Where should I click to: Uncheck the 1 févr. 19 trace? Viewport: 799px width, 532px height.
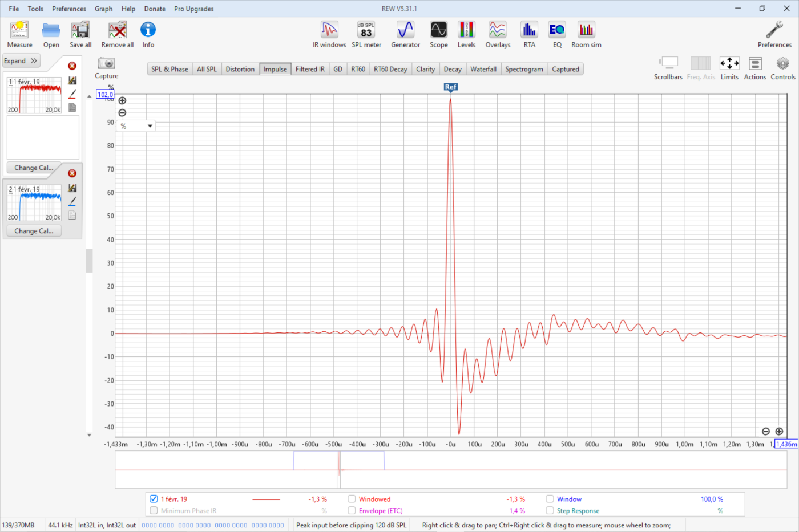click(154, 499)
